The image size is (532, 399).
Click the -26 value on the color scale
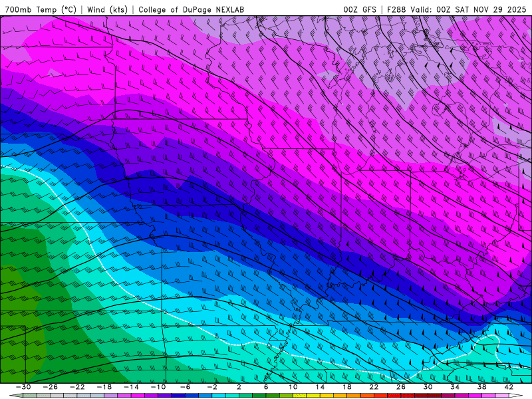coord(51,387)
